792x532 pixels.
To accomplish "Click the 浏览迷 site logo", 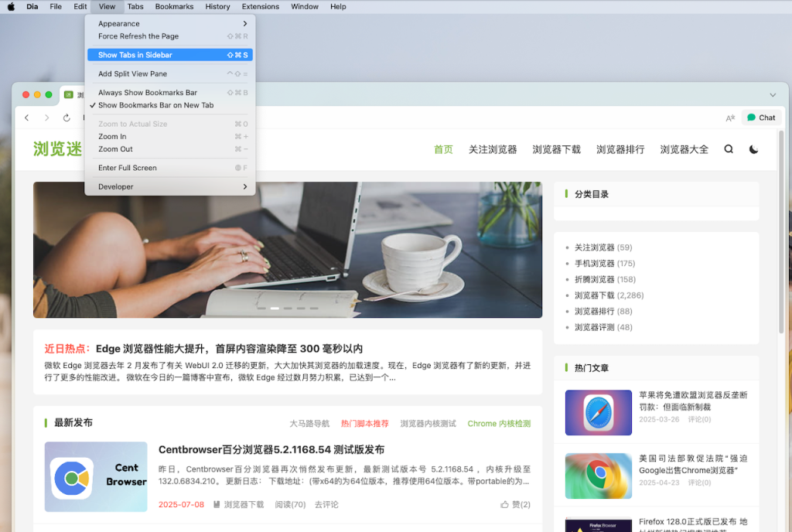I will (x=57, y=149).
